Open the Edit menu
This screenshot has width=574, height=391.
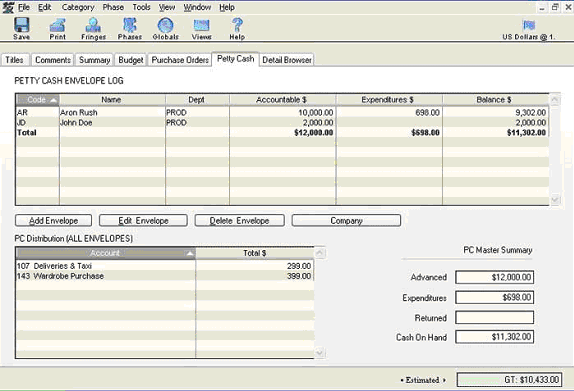(x=45, y=7)
